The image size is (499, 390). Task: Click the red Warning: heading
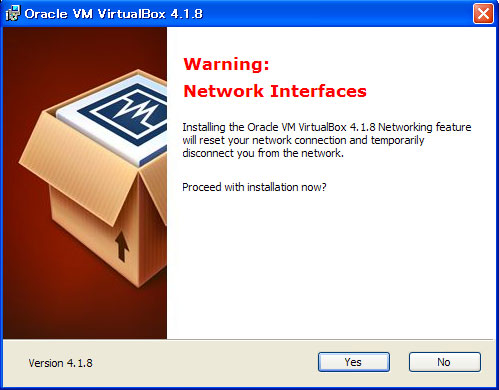tap(226, 64)
